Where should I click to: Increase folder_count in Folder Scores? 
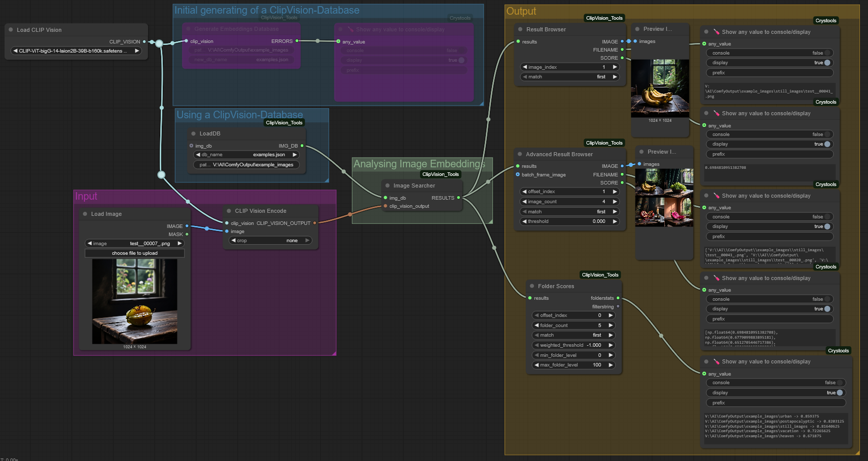pyautogui.click(x=610, y=325)
